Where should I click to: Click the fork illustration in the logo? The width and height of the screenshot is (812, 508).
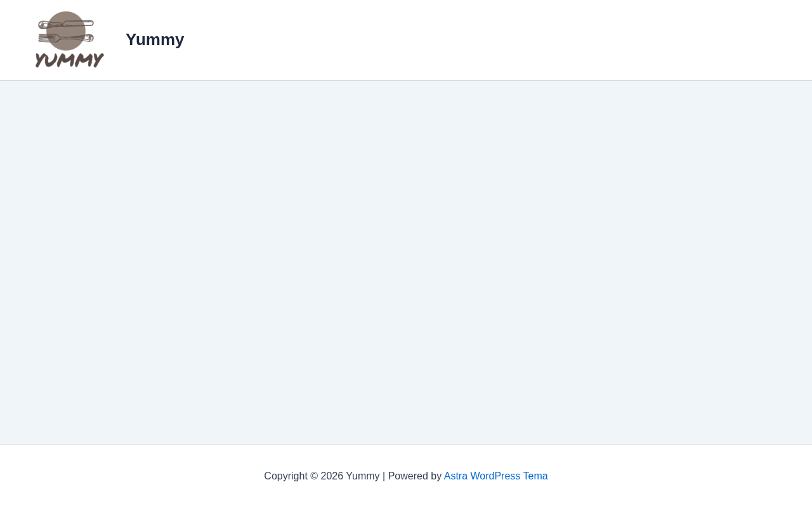coord(63,38)
